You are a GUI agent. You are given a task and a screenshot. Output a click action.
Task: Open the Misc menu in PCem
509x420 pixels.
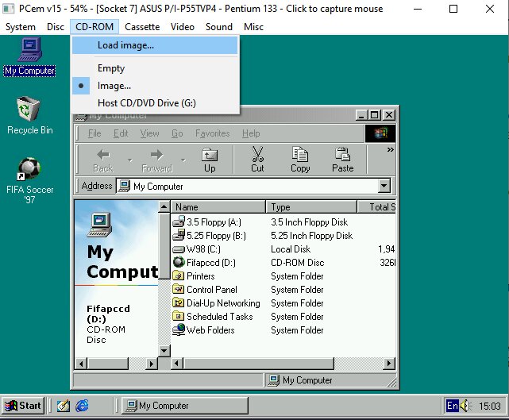point(253,27)
